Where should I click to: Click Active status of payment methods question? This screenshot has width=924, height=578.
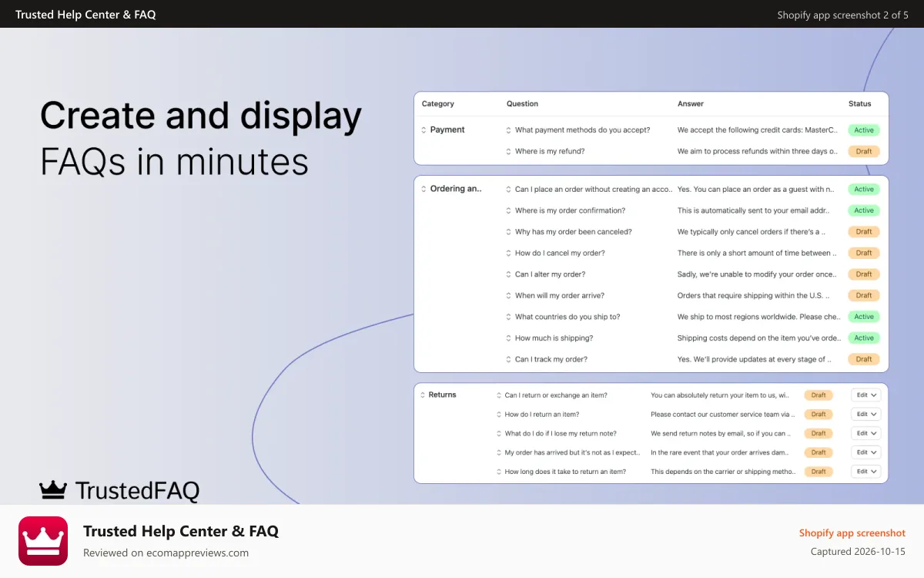pyautogui.click(x=864, y=130)
